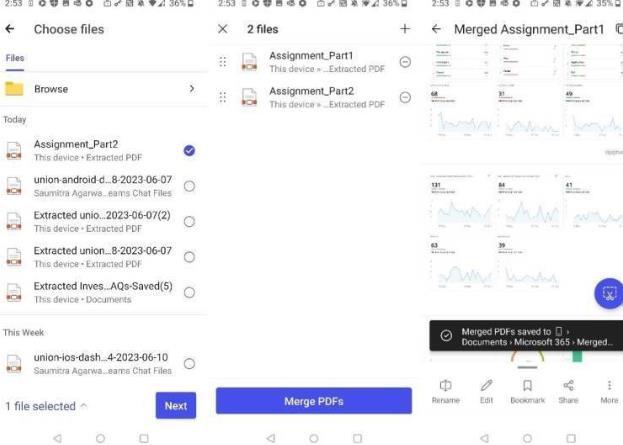
Task: Tap the Rename icon in bottom toolbar
Action: point(445,387)
